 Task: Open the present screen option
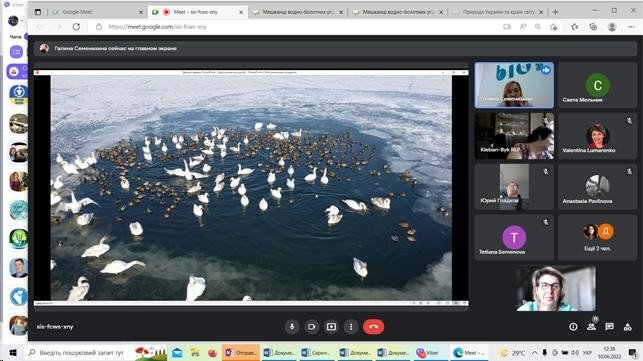(x=331, y=327)
